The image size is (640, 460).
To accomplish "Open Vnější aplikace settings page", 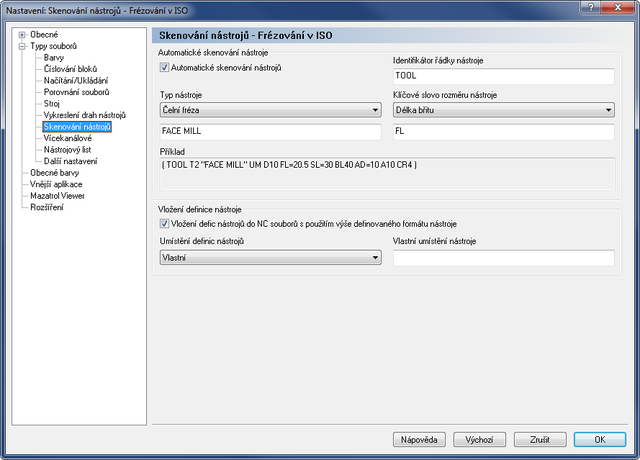I will tap(56, 184).
